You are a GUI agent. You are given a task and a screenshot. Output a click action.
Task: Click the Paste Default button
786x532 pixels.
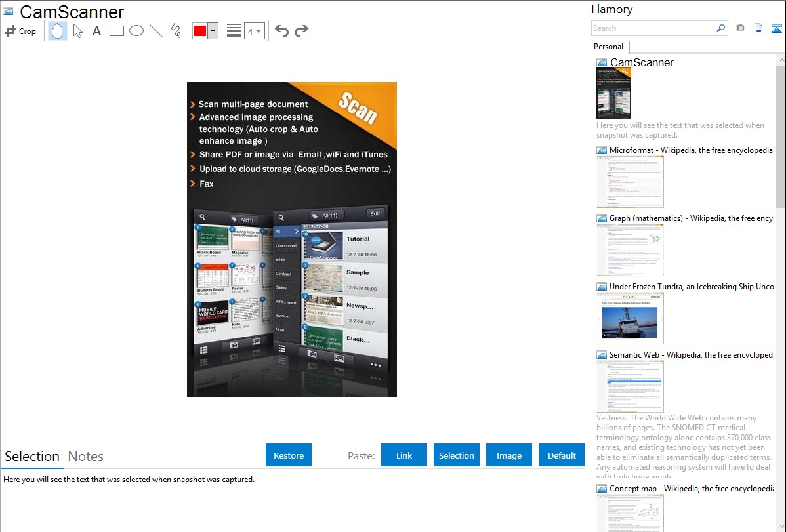click(562, 455)
